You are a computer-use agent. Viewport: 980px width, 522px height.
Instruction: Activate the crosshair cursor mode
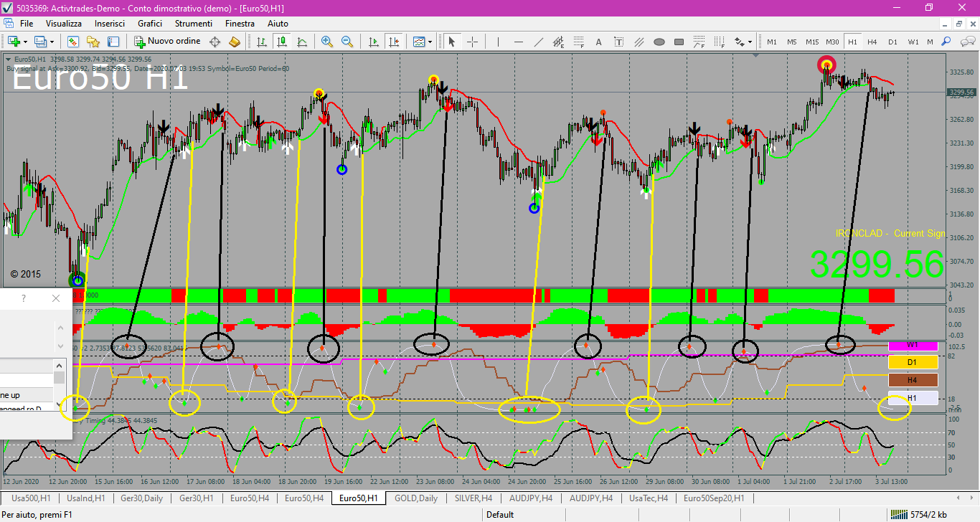pyautogui.click(x=472, y=42)
